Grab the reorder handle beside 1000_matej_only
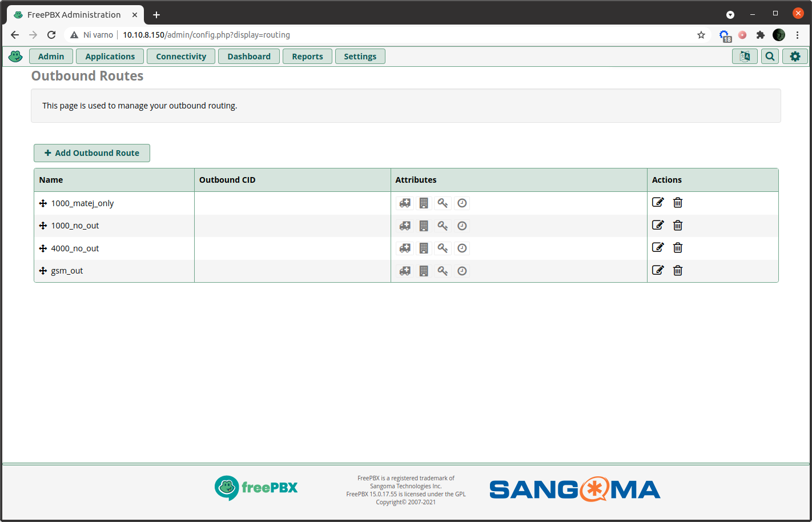The height and width of the screenshot is (522, 812). coord(43,203)
